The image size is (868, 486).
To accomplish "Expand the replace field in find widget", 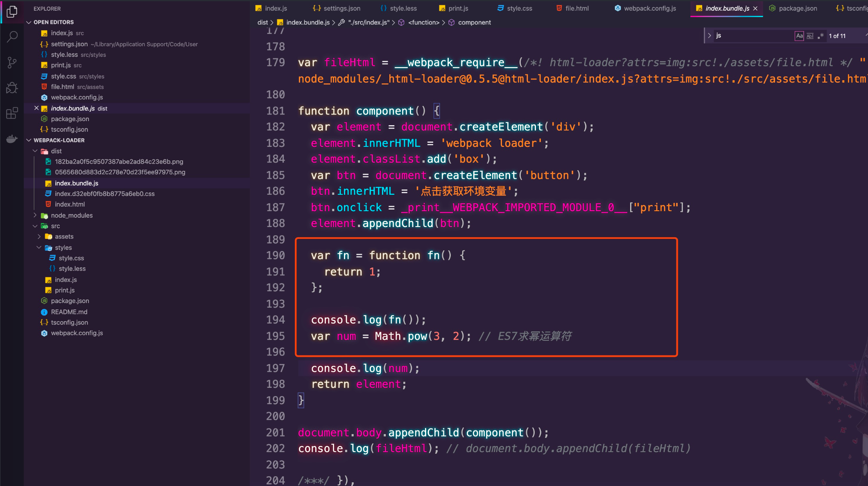I will pos(709,36).
